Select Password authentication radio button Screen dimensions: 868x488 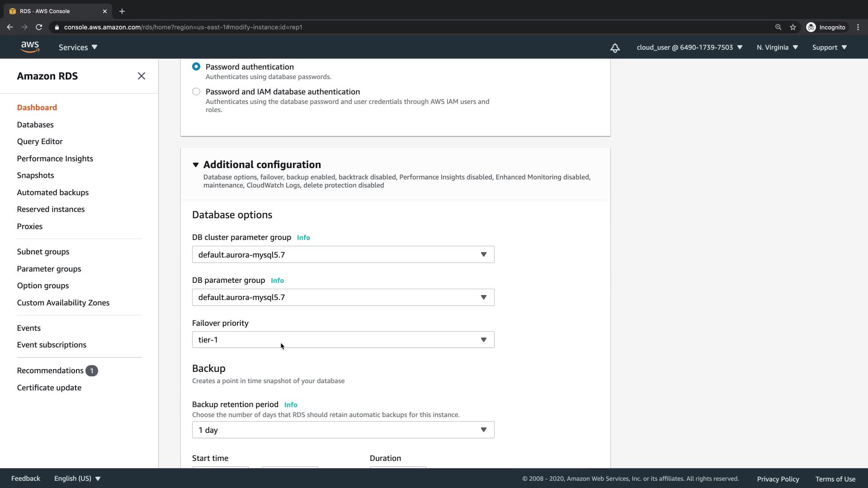(196, 67)
